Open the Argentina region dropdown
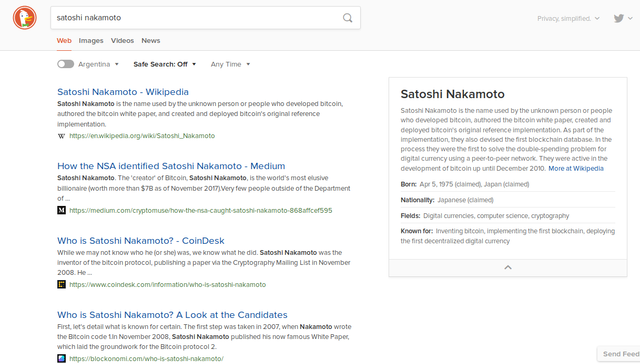 [x=98, y=64]
